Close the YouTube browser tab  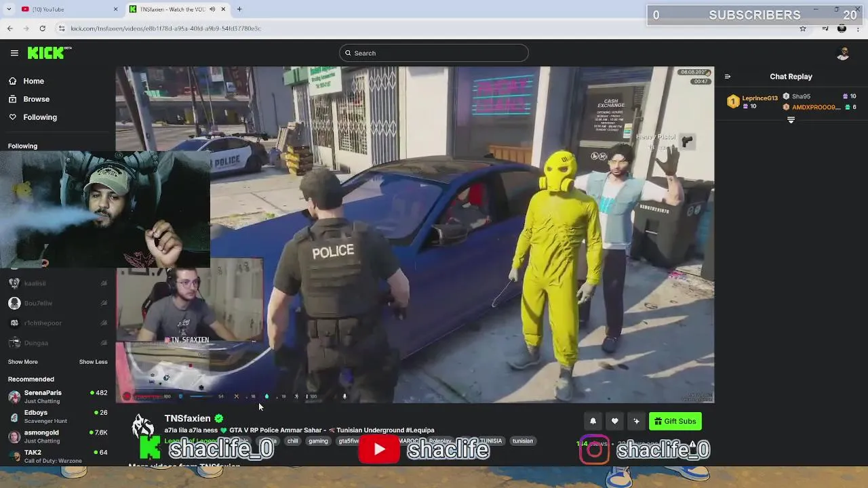(115, 9)
